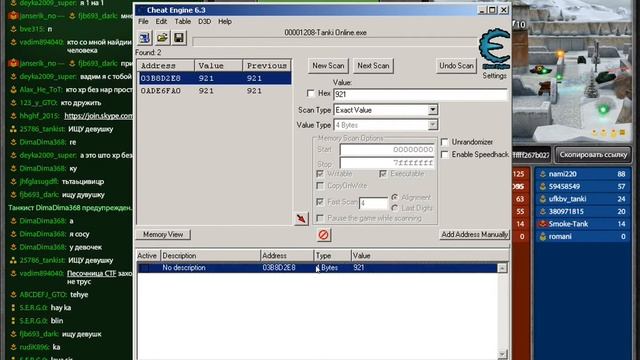
Task: Enable the Unrandomizer checkbox
Action: 445,142
